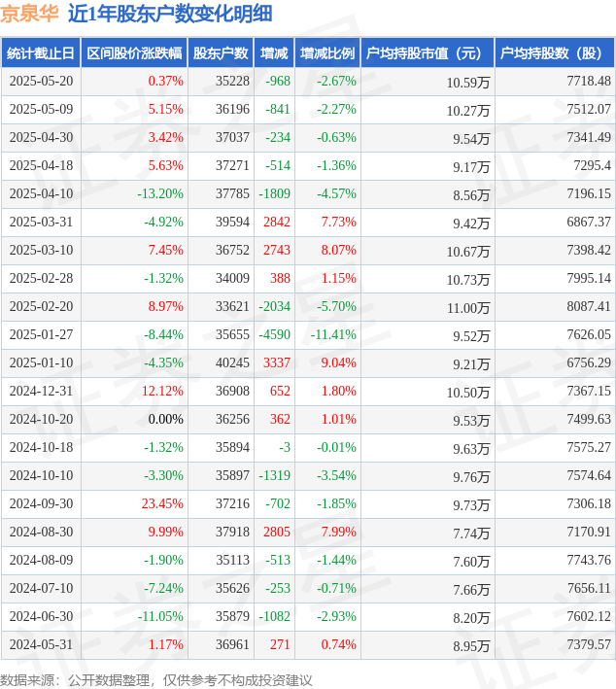Click the average market value 10.59万
The image size is (616, 689).
click(x=468, y=83)
